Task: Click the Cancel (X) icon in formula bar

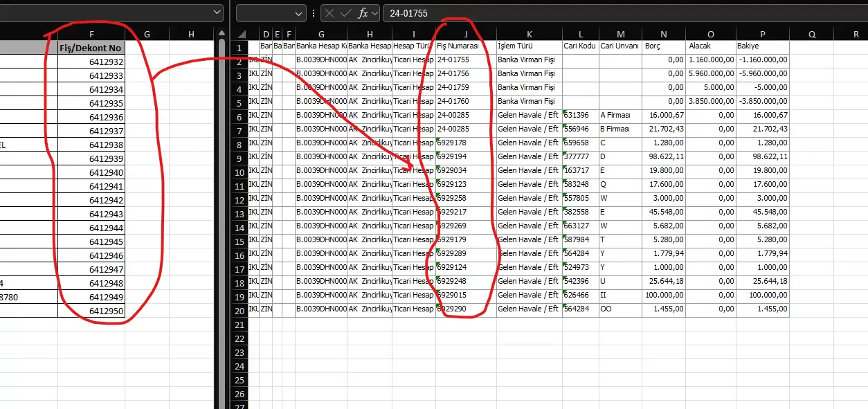Action: tap(329, 13)
